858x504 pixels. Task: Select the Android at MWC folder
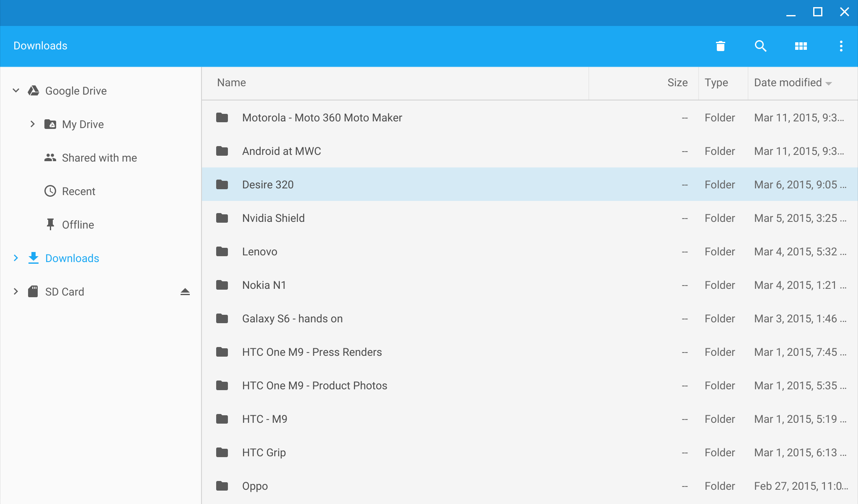(x=282, y=151)
